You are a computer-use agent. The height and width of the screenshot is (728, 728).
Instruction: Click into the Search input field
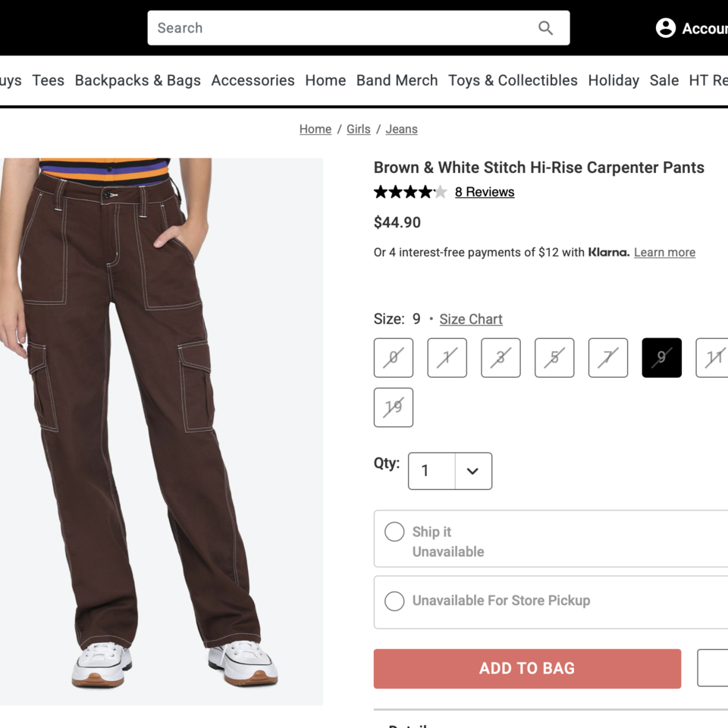point(341,28)
